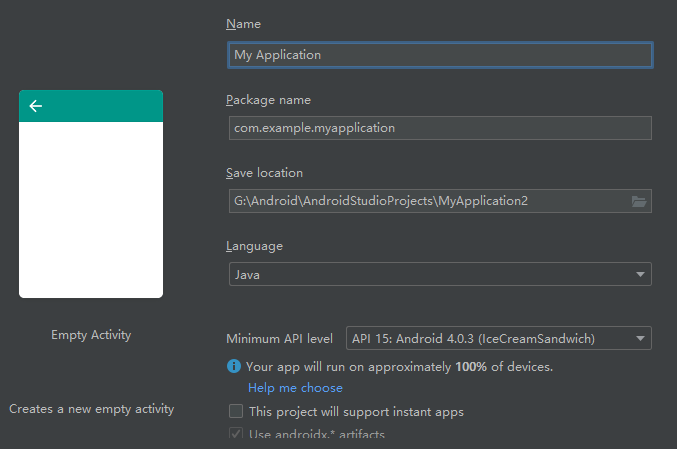Viewport: 677px width, 449px height.
Task: Enable 'This project will support instant apps' checkbox
Action: (236, 411)
